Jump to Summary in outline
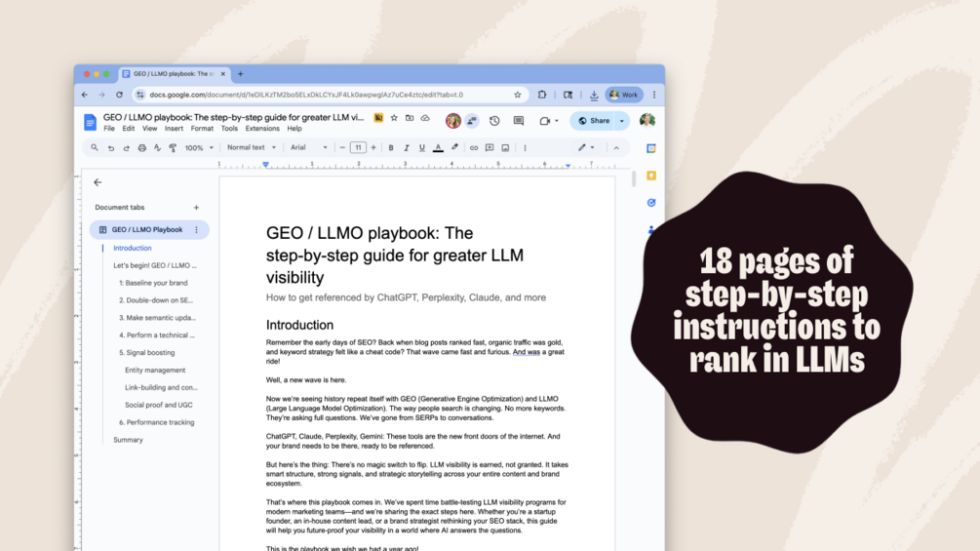Screen dimensions: 980x551 click(x=128, y=440)
